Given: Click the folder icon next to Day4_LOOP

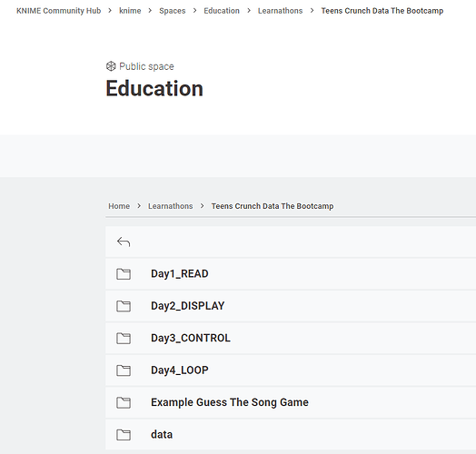Looking at the screenshot, I should coord(124,370).
